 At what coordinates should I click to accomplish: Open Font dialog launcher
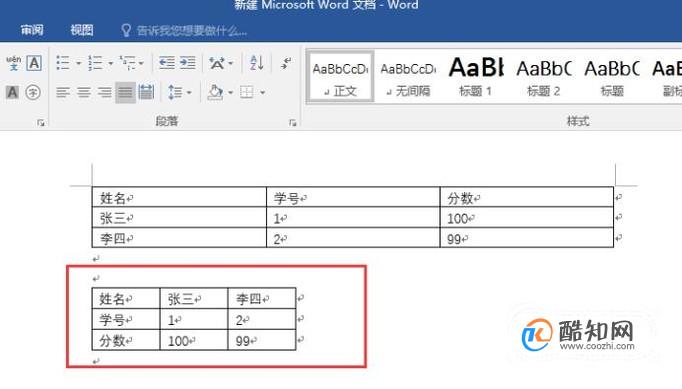point(41,123)
